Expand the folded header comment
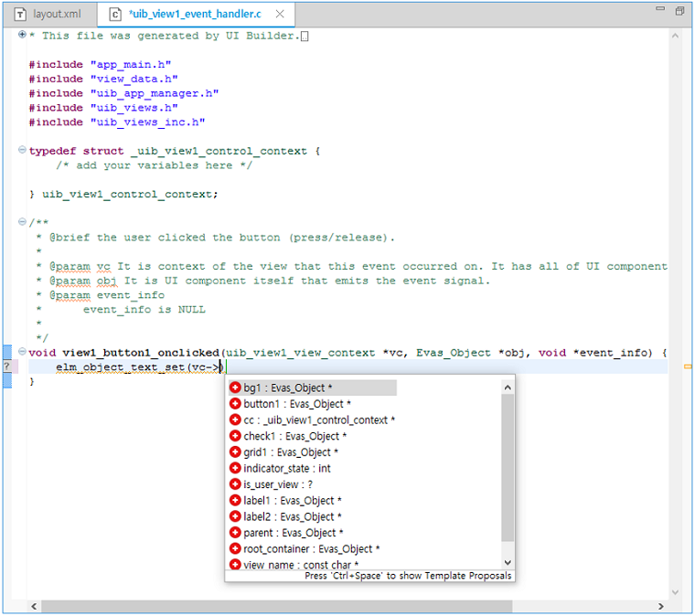Image resolution: width=695 pixels, height=616 pixels. click(x=22, y=35)
